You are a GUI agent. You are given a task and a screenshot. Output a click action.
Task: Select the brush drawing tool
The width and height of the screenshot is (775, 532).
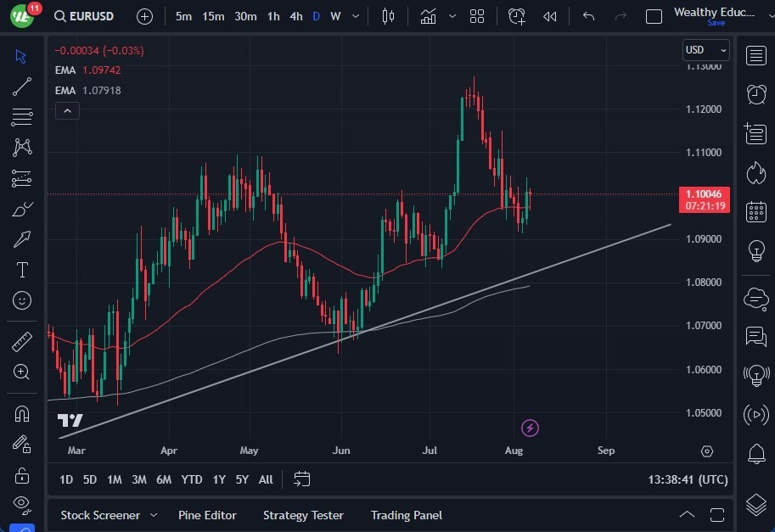pos(21,209)
